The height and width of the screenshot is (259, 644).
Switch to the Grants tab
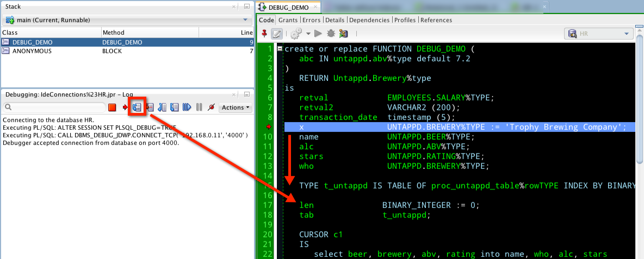click(x=288, y=20)
